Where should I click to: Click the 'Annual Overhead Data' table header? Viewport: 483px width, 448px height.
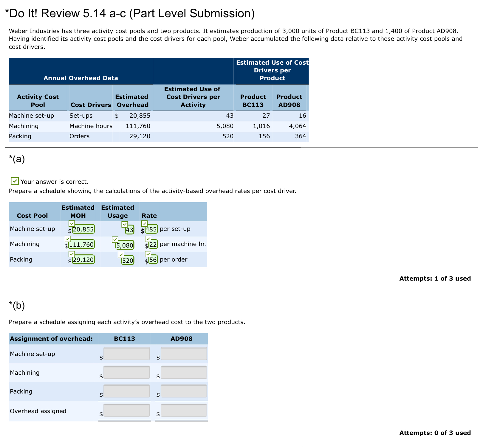81,78
